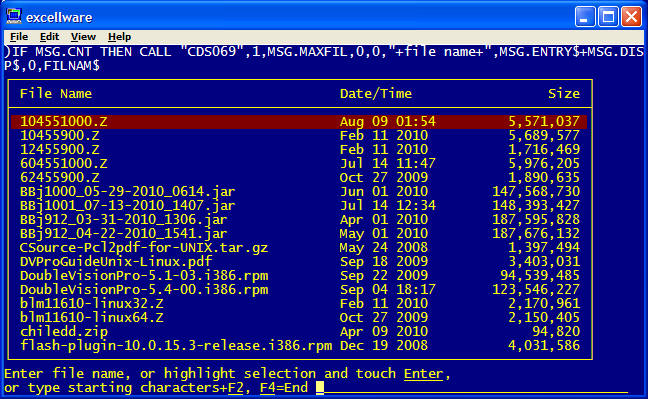
Task: Pick BBj1001_07-13-2010_1407.jar entry
Action: click(299, 205)
